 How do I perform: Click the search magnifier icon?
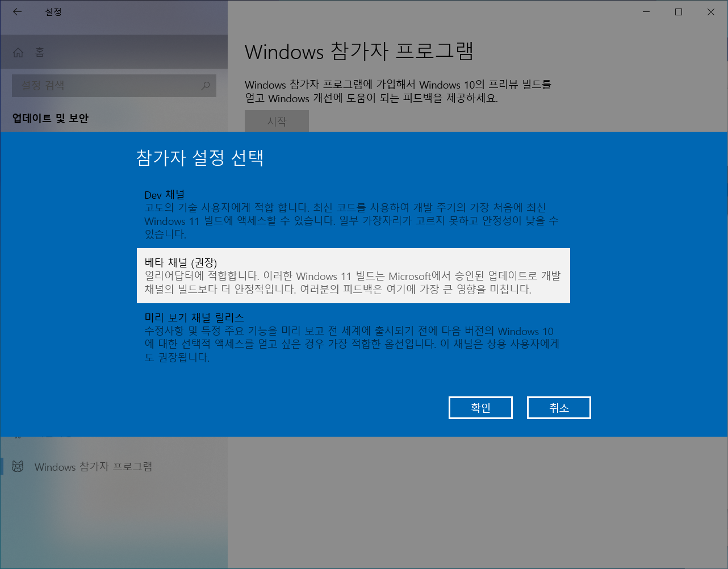206,86
